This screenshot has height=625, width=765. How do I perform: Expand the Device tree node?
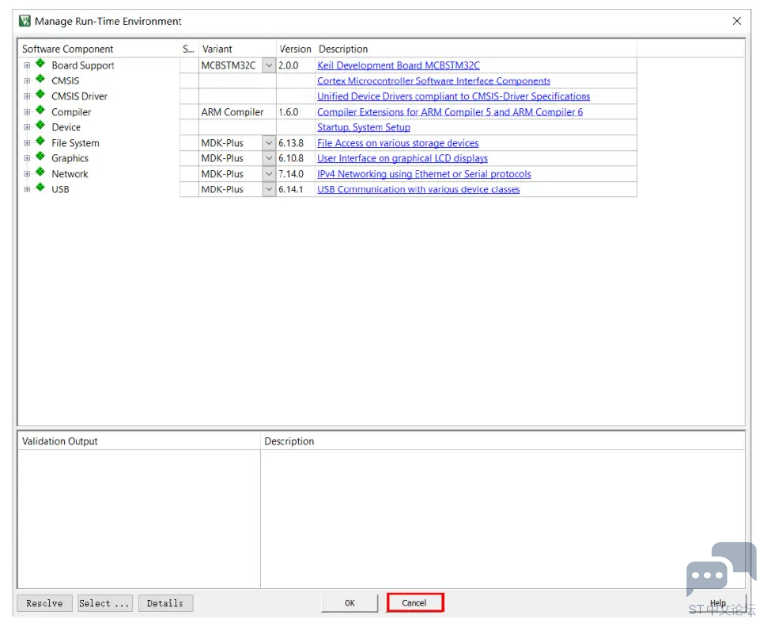tap(27, 127)
